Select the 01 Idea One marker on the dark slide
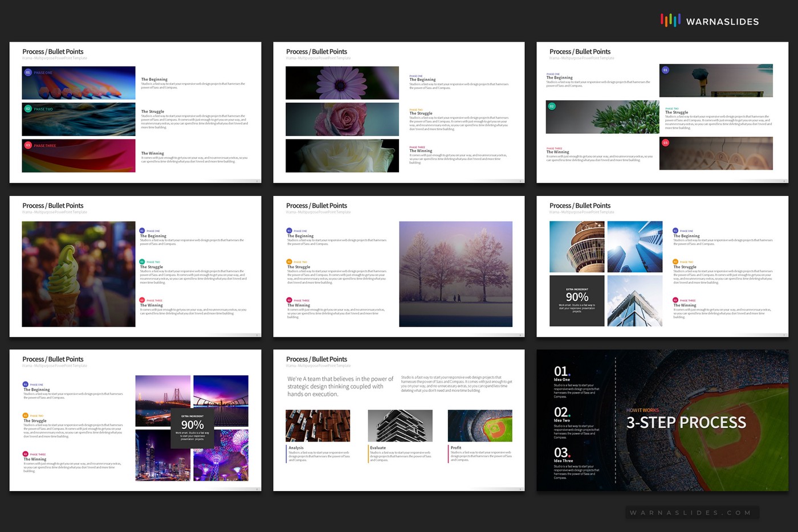 pyautogui.click(x=560, y=371)
